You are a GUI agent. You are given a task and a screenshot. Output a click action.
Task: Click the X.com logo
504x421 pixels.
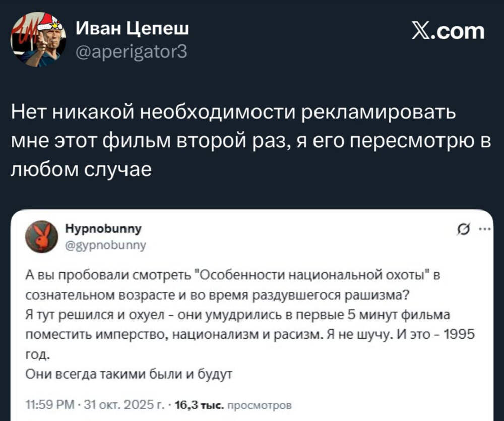pyautogui.click(x=448, y=31)
